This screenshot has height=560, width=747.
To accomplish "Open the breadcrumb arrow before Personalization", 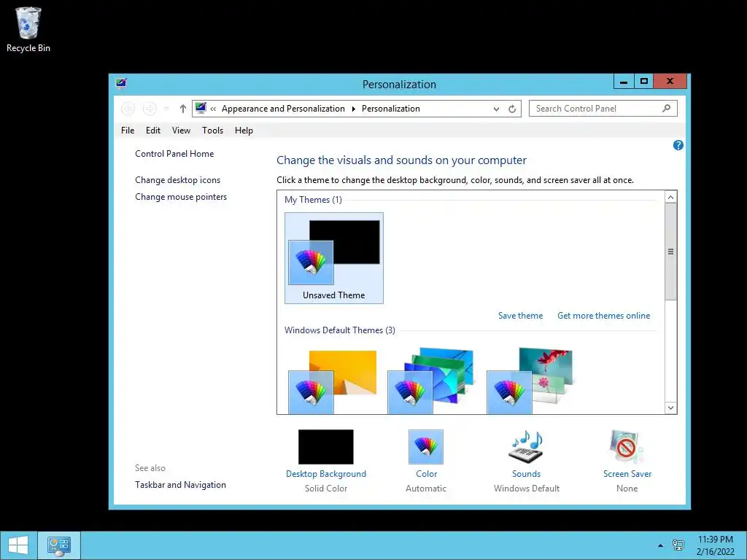I will (354, 109).
